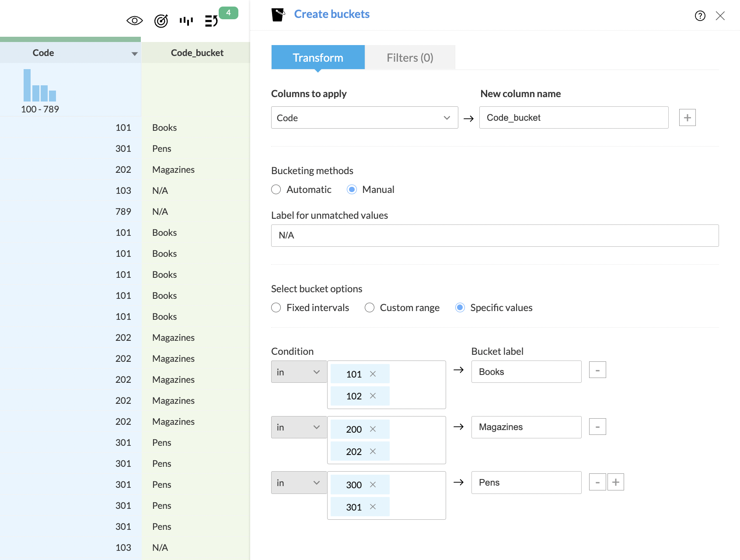Open the Code column header menu arrow

pos(134,54)
